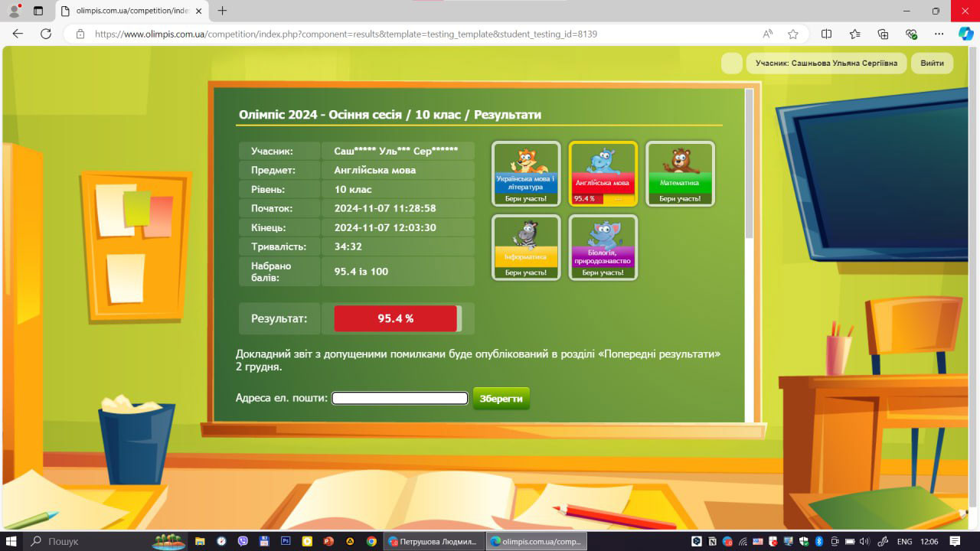Viewport: 980px width, 551px height.
Task: Switch to Петрушова Людмил... taskbar window
Action: click(x=434, y=541)
